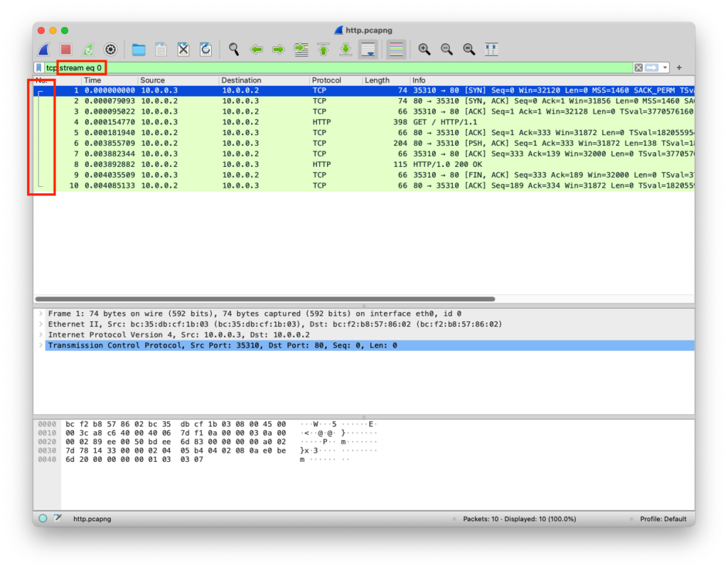Toggle auto-scroll during live capture

tap(368, 50)
